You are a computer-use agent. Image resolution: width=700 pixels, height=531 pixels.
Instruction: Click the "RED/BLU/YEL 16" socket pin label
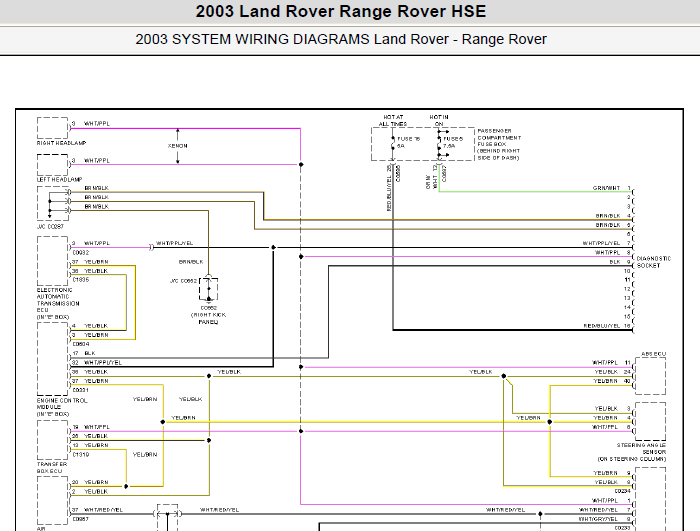(607, 326)
